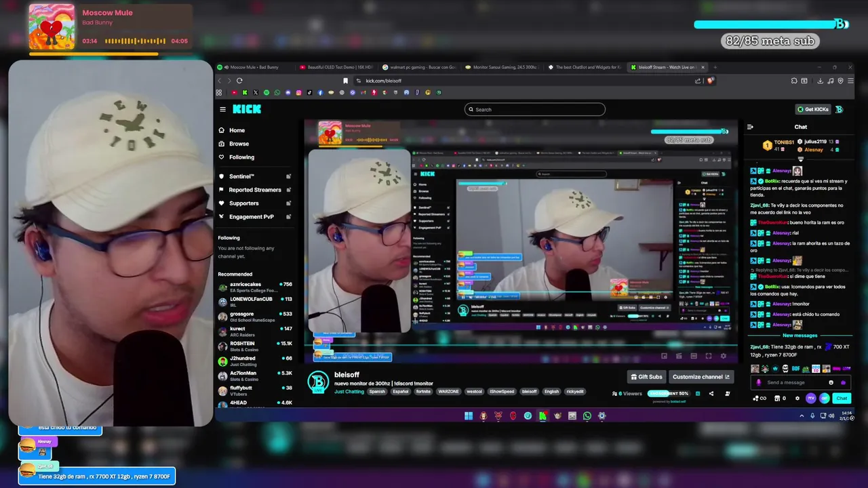Click the purple microphone icon in chat input
Screen dimensions: 868x488
(759, 382)
